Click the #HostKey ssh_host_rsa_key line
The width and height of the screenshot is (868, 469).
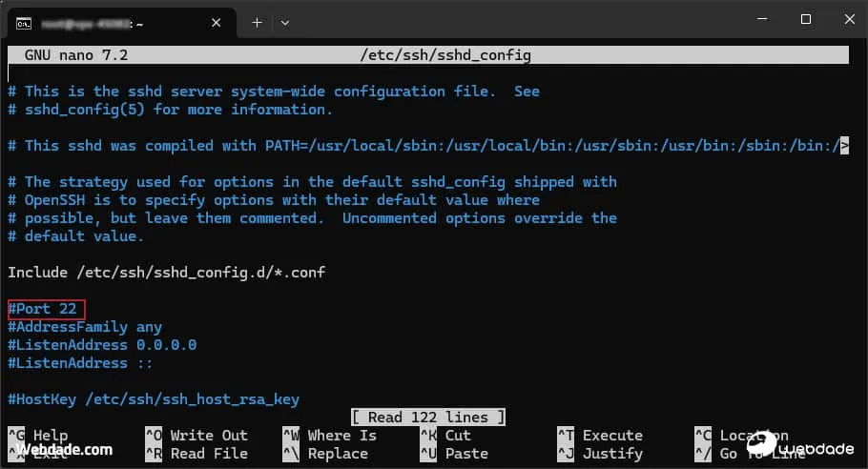point(153,399)
